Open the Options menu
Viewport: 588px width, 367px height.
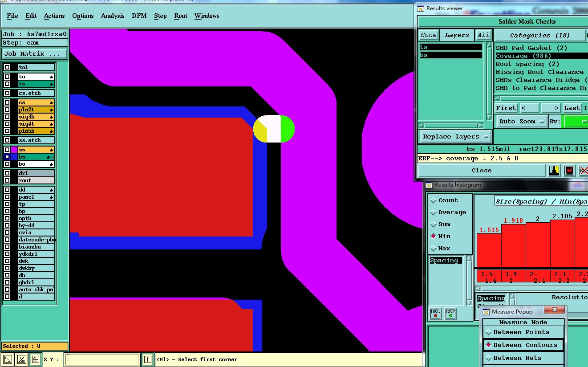(x=83, y=16)
